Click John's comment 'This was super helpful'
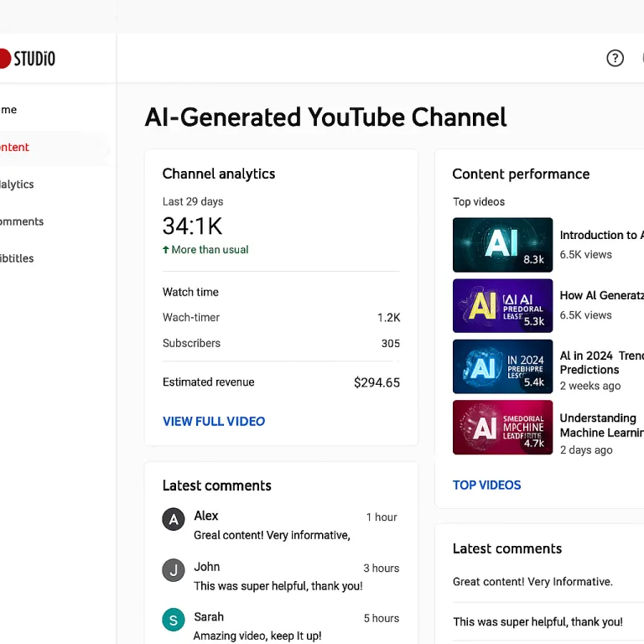This screenshot has height=644, width=644. pyautogui.click(x=278, y=586)
